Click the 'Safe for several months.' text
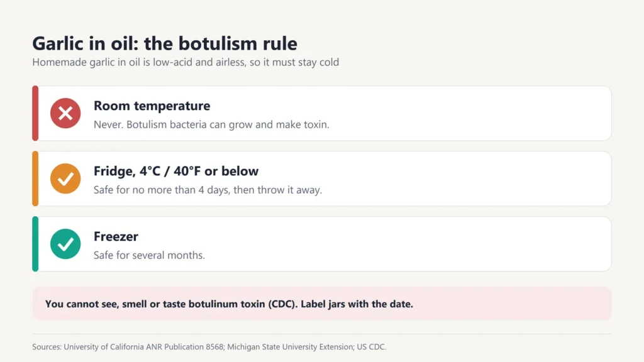Viewport: 644px width, 362px height. [149, 255]
